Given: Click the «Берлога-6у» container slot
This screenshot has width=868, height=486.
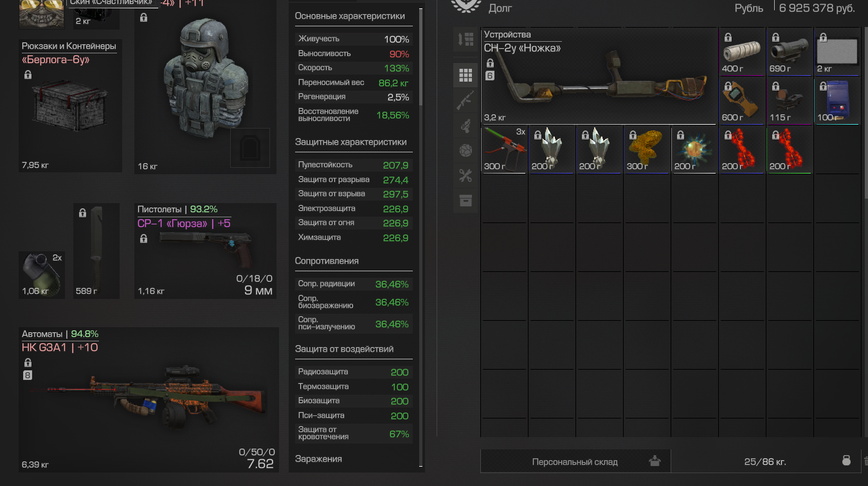Looking at the screenshot, I should pyautogui.click(x=70, y=105).
